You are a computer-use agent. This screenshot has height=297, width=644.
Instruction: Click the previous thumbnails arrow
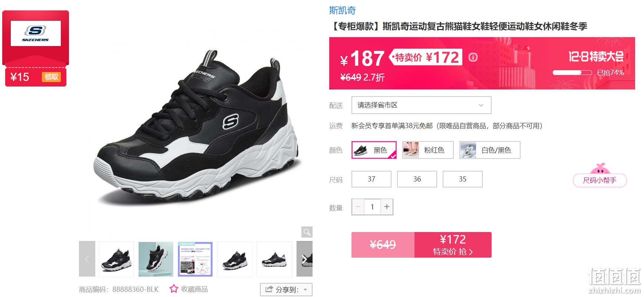87,259
